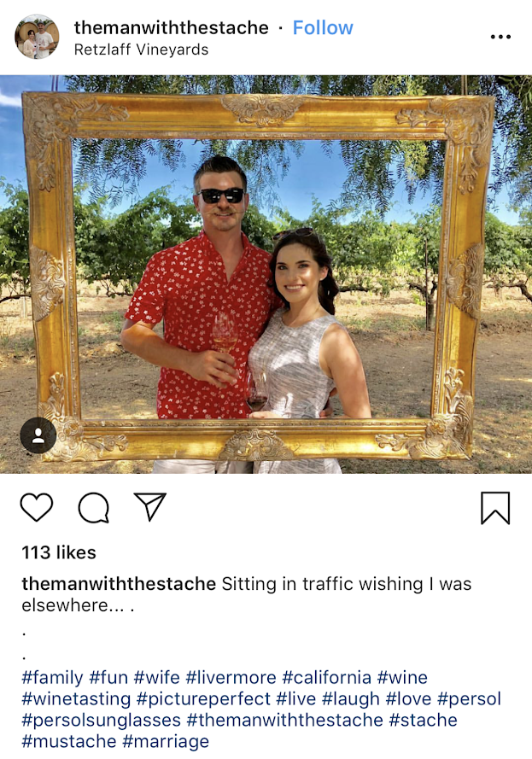Open the #livermore hashtag
This screenshot has height=759, width=532.
pyautogui.click(x=231, y=677)
